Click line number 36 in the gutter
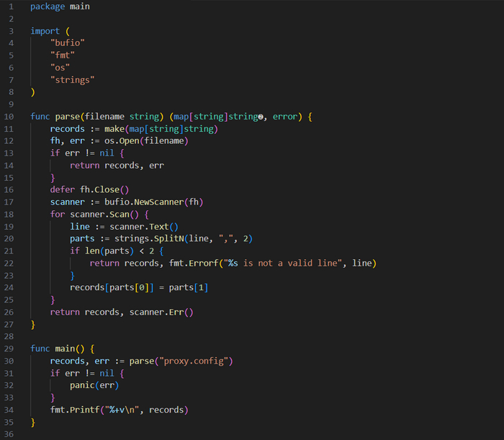 [9, 434]
